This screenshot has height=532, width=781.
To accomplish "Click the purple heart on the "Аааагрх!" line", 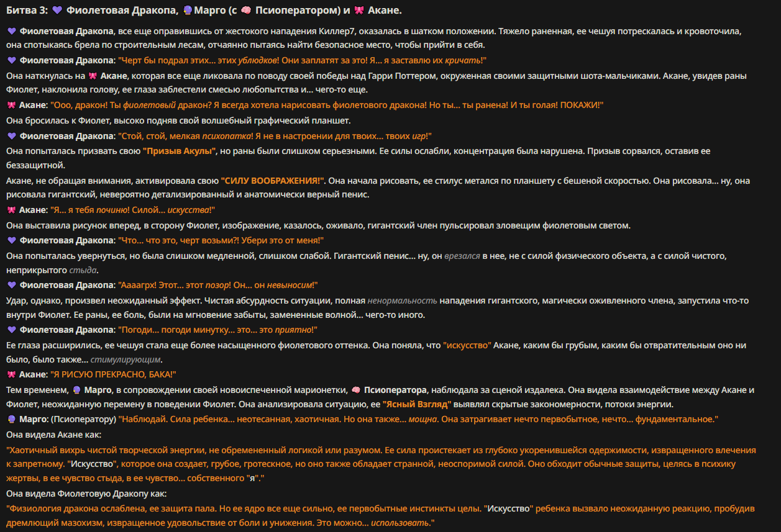I will (11, 284).
